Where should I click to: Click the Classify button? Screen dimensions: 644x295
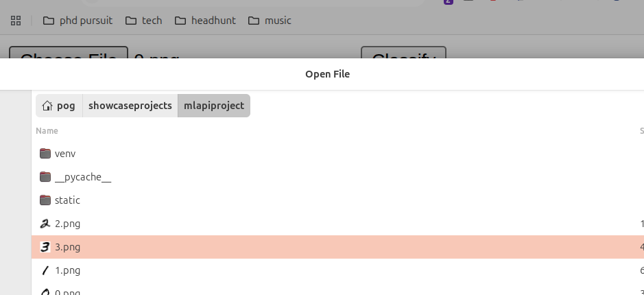tap(403, 53)
